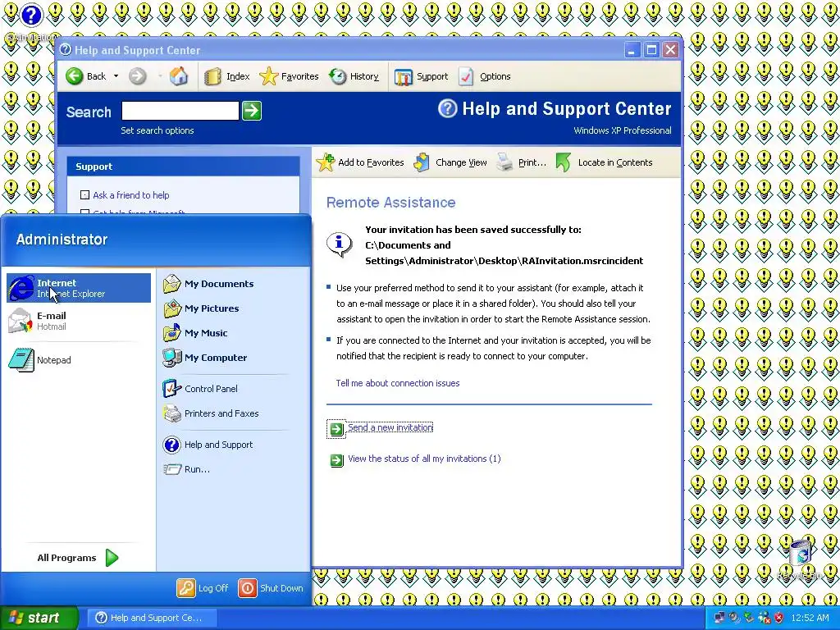Viewport: 840px width, 630px height.
Task: Select the Recycle Bin desktop icon
Action: point(801,559)
